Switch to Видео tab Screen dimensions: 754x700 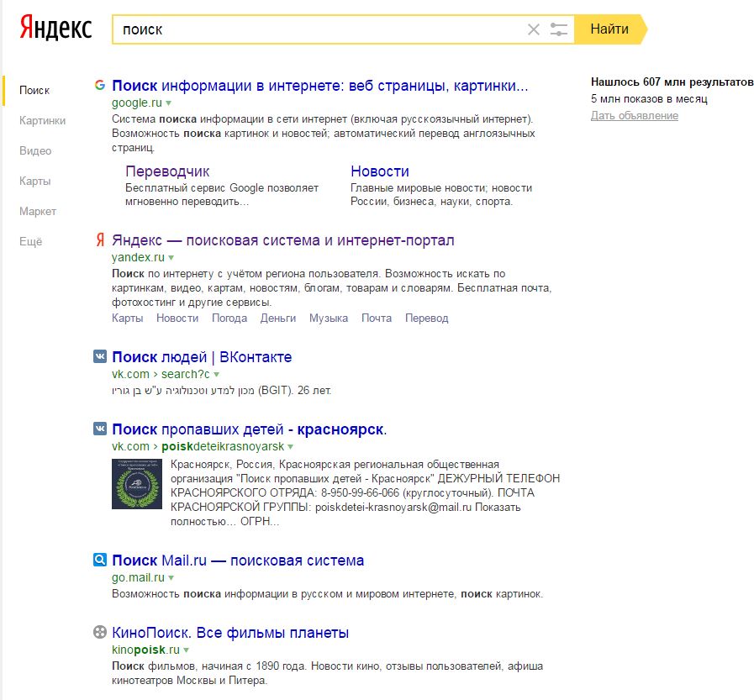35,151
